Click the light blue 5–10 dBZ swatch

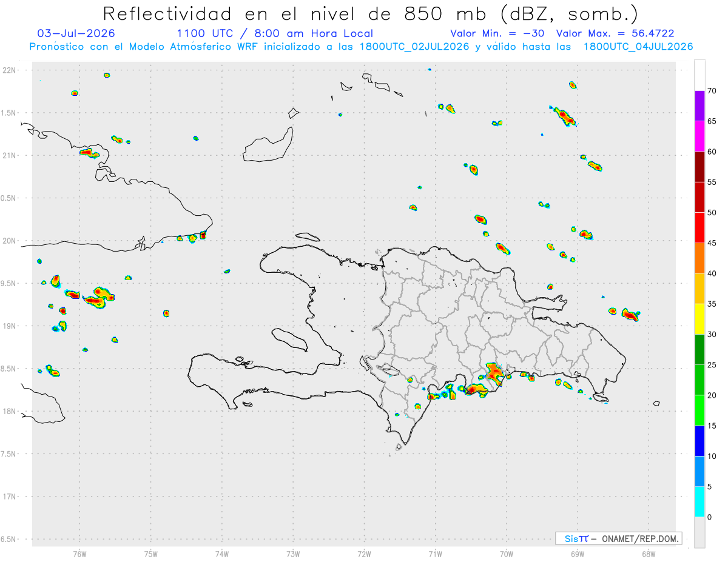click(699, 471)
